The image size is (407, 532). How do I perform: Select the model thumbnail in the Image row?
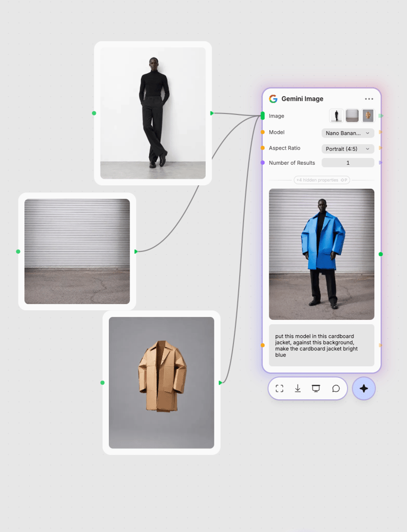point(336,115)
